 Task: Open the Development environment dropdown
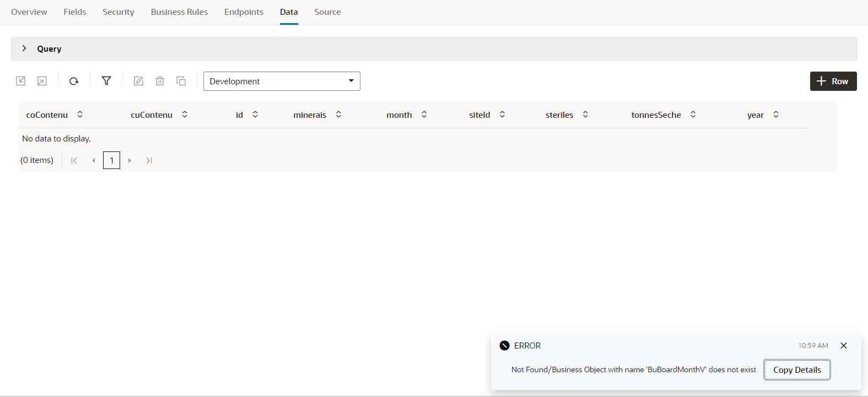coord(282,81)
